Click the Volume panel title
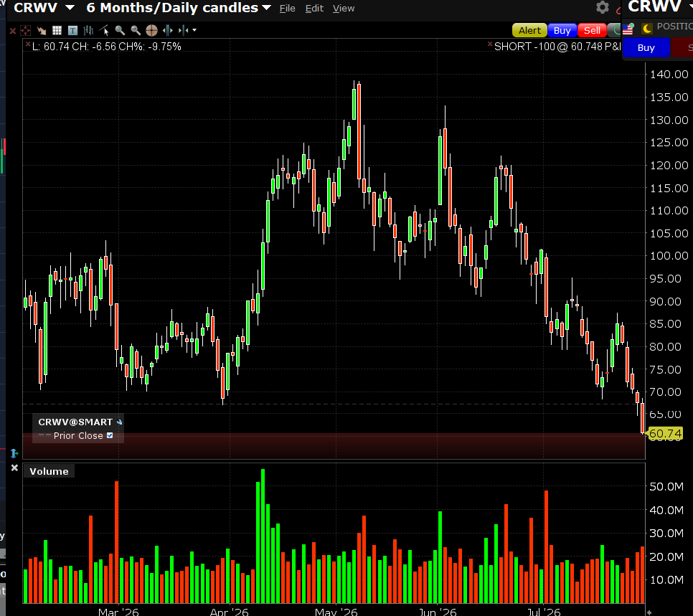The width and height of the screenshot is (693, 616). click(49, 471)
